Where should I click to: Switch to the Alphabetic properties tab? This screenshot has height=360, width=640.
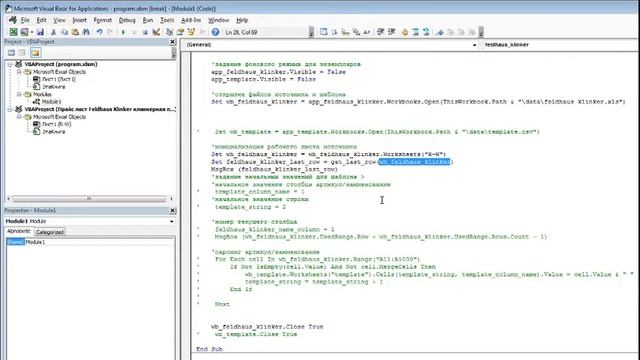coord(19,231)
